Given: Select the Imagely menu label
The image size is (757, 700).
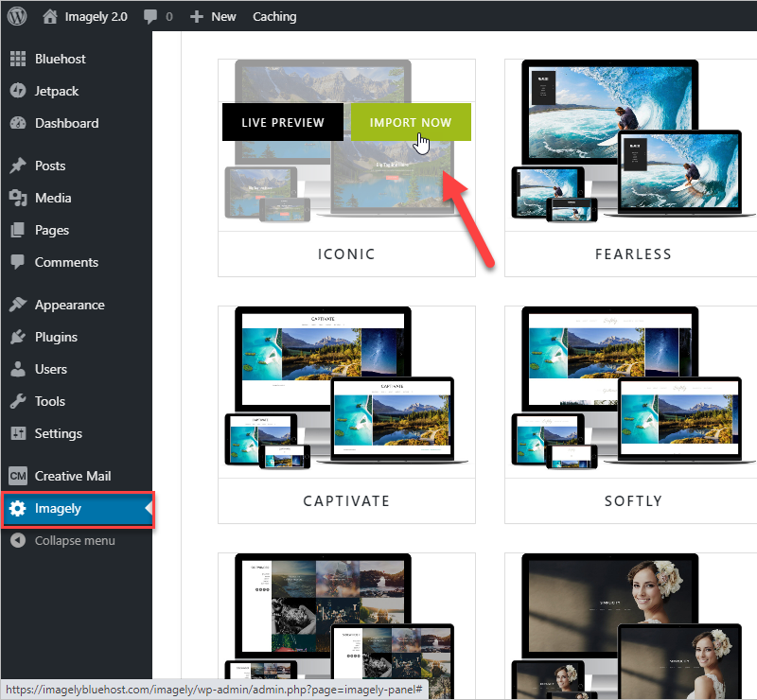Looking at the screenshot, I should [x=58, y=508].
